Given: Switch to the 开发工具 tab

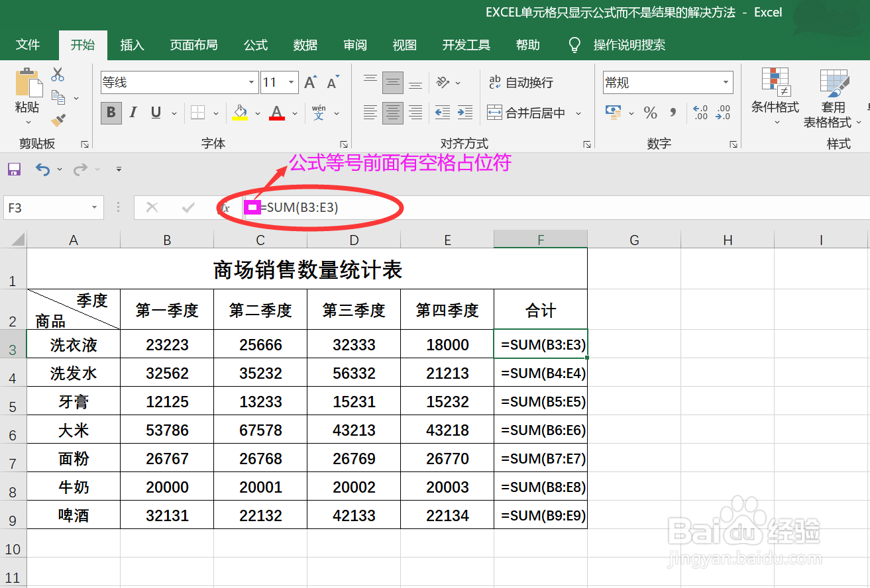Looking at the screenshot, I should pos(466,45).
